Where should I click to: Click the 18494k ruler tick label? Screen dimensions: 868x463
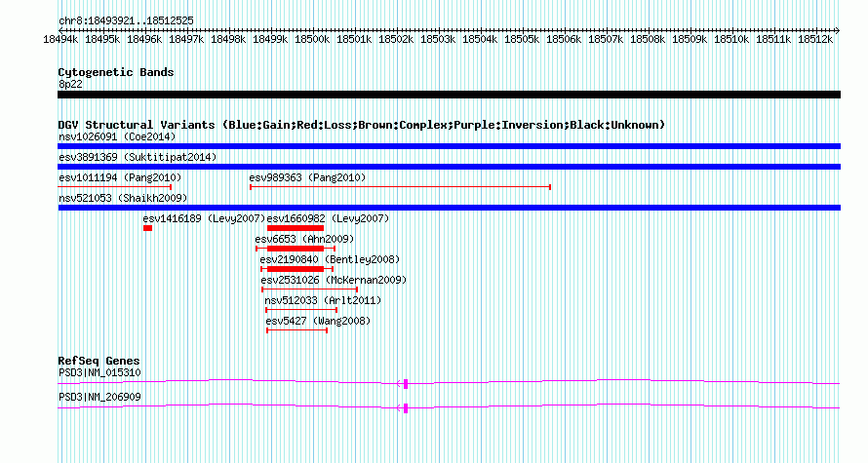60,39
